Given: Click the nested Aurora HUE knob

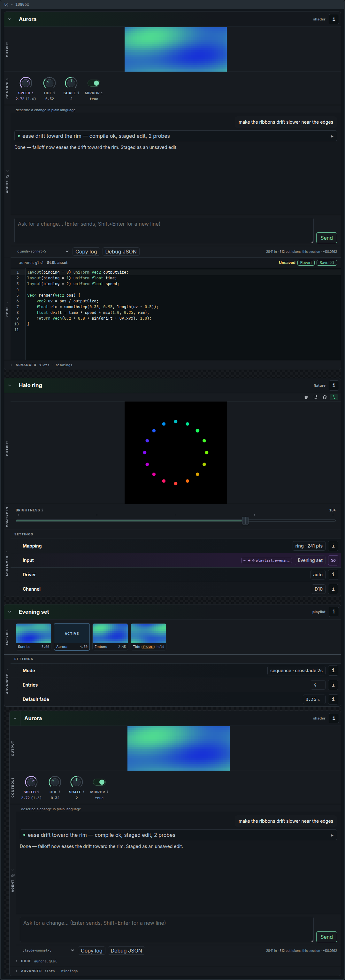Looking at the screenshot, I should pyautogui.click(x=55, y=782).
